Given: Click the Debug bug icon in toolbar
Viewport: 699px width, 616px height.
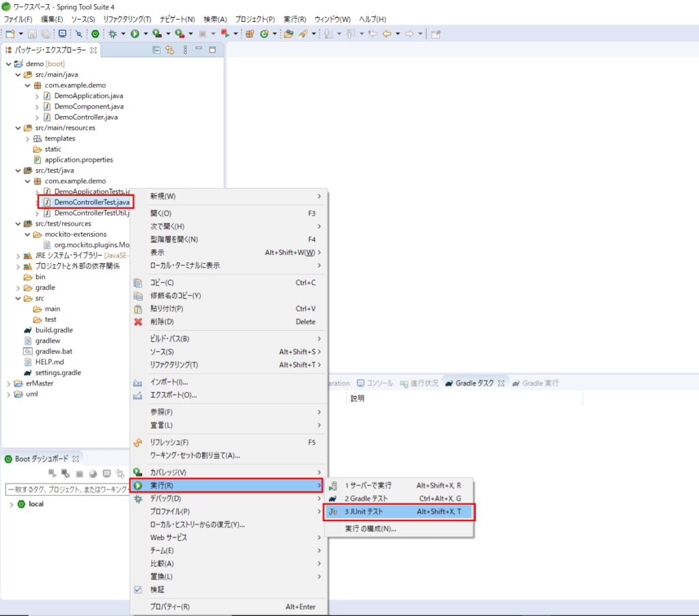Looking at the screenshot, I should coord(113,33).
